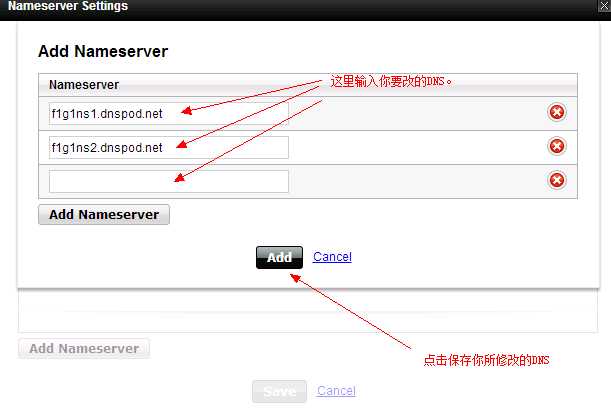Delete the f1g1ns2.dnspod.net entry via red X
The width and height of the screenshot is (611, 416).
click(x=557, y=146)
